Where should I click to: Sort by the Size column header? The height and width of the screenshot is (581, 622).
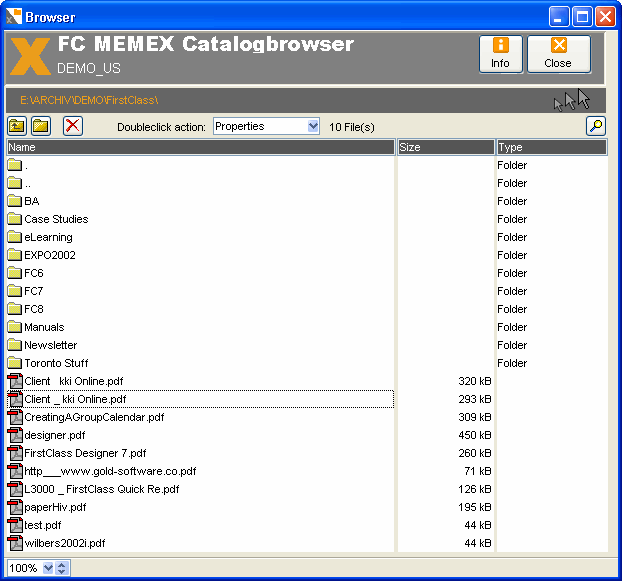point(445,147)
